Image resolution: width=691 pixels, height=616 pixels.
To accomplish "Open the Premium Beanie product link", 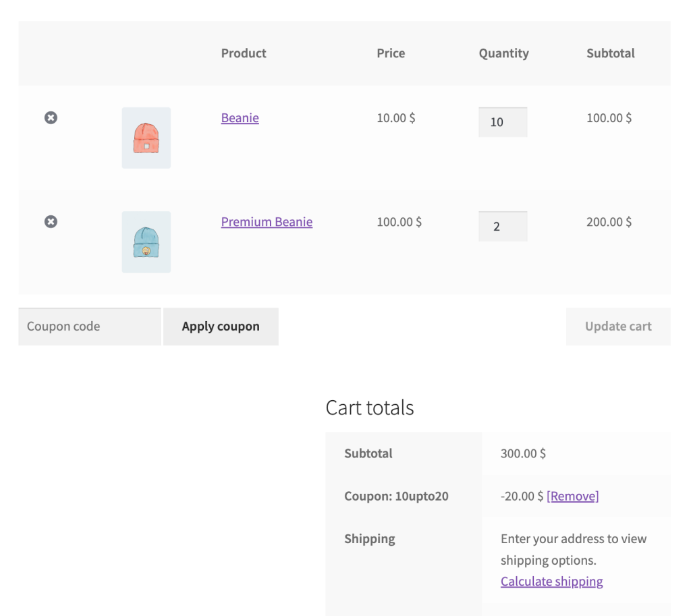I will 267,222.
